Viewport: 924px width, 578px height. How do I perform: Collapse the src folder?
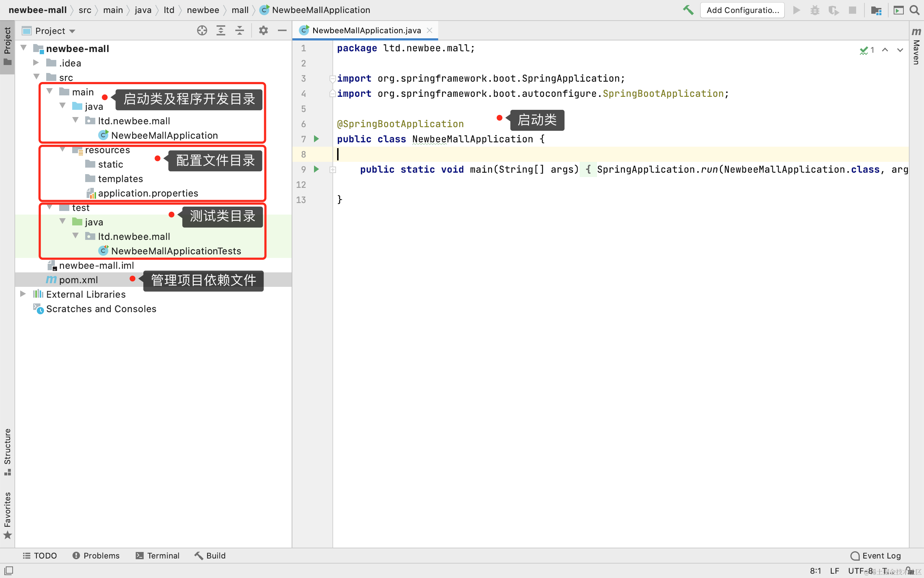pyautogui.click(x=37, y=77)
